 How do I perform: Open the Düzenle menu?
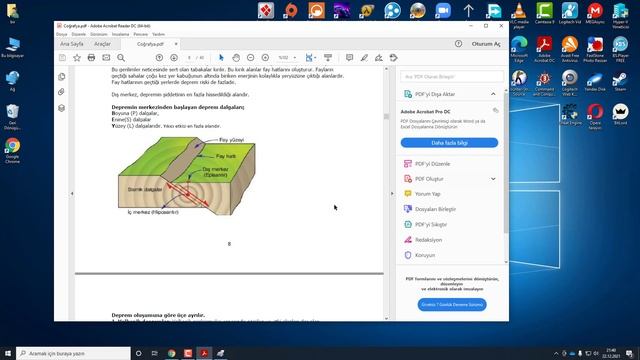pyautogui.click(x=79, y=34)
